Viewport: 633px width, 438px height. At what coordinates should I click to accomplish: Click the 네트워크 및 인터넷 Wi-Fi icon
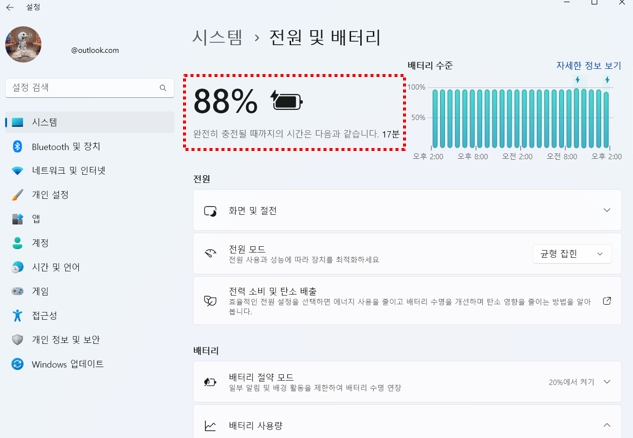pos(17,171)
